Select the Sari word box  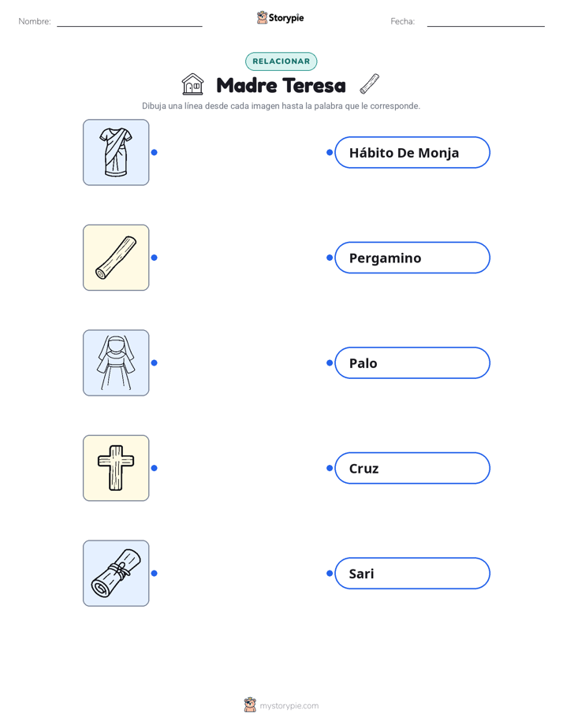click(x=412, y=573)
